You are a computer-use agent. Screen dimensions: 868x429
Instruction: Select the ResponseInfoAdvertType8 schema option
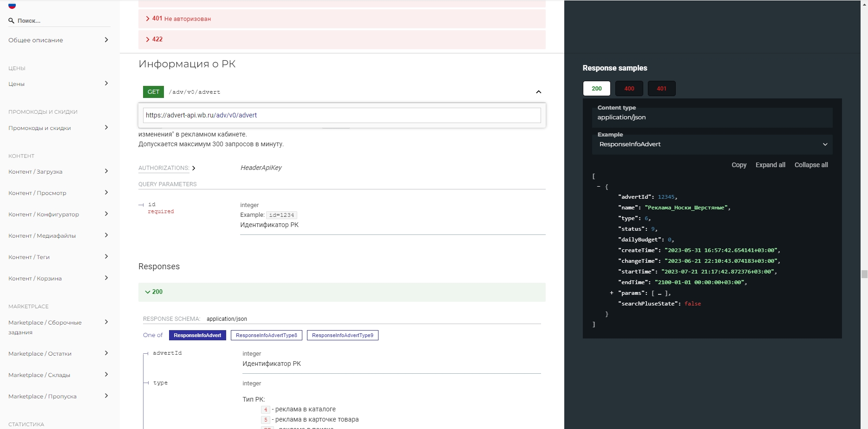[x=266, y=335]
